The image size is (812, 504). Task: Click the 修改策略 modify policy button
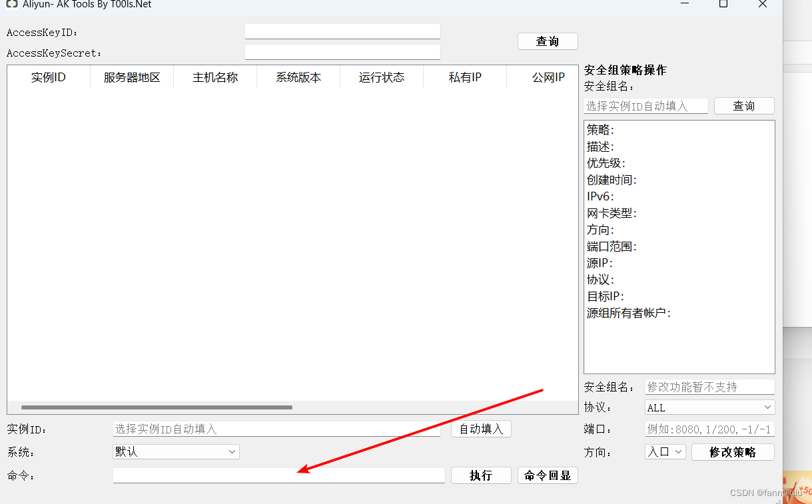click(733, 451)
